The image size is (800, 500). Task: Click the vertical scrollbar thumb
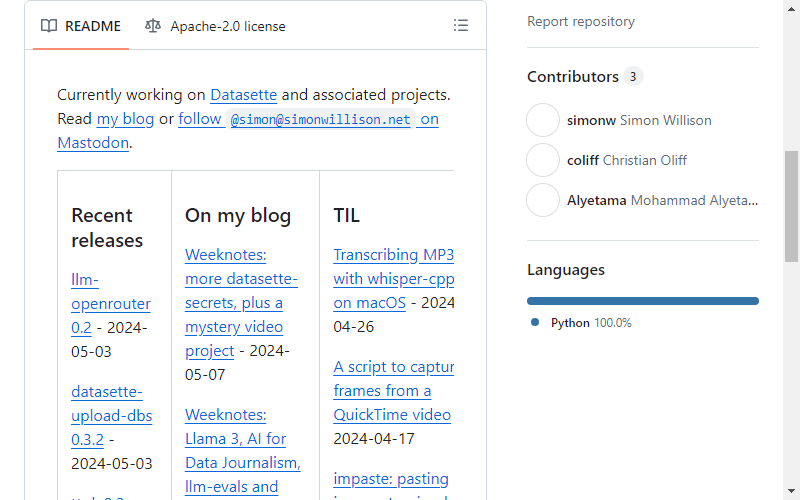tap(791, 207)
